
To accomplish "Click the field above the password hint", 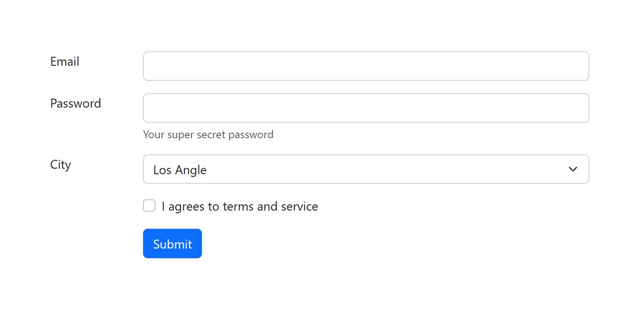I will [x=366, y=108].
